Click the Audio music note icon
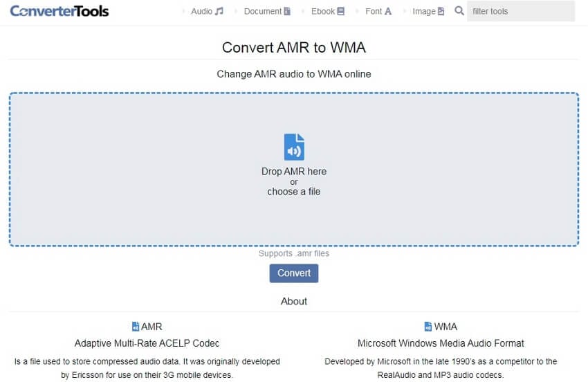The height and width of the screenshot is (382, 588). 219,11
